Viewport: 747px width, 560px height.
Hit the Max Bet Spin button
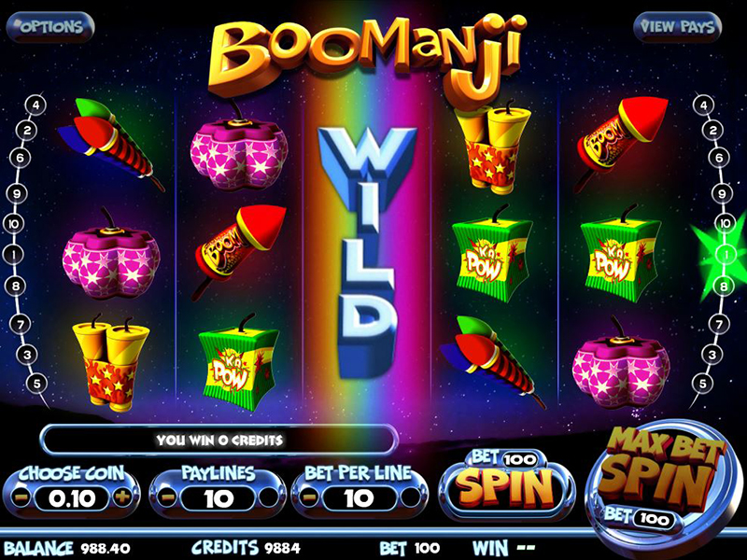pos(659,480)
